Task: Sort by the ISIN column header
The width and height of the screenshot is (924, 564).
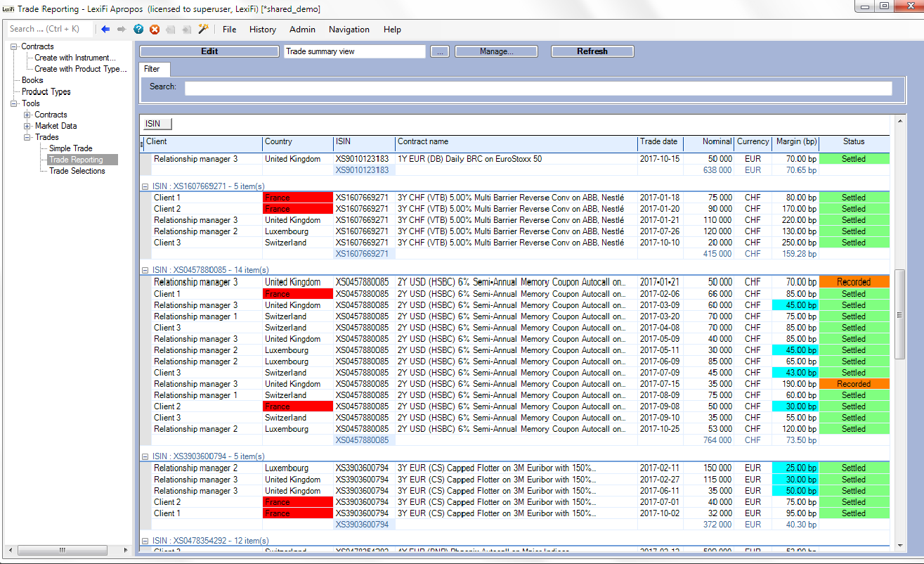Action: click(x=364, y=143)
